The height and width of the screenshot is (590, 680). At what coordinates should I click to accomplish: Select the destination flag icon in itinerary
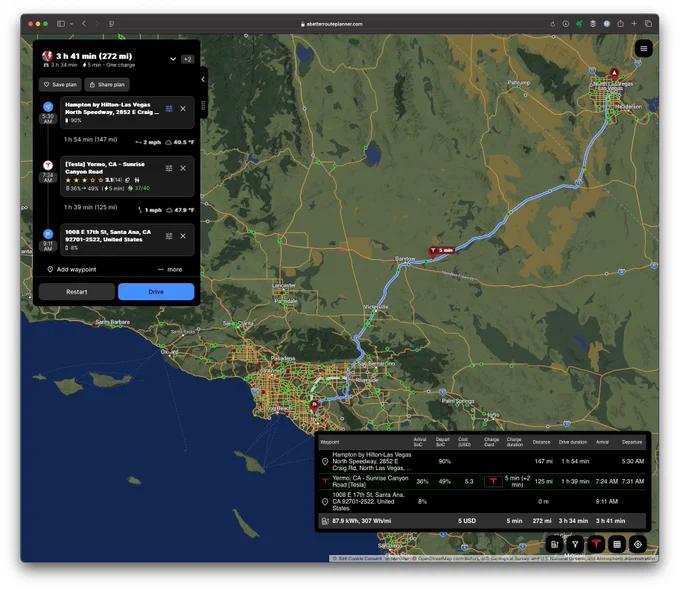pyautogui.click(x=48, y=234)
